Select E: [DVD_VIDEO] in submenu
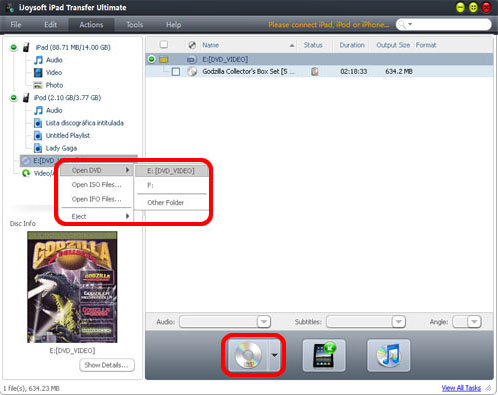The height and width of the screenshot is (395, 498). pos(171,171)
